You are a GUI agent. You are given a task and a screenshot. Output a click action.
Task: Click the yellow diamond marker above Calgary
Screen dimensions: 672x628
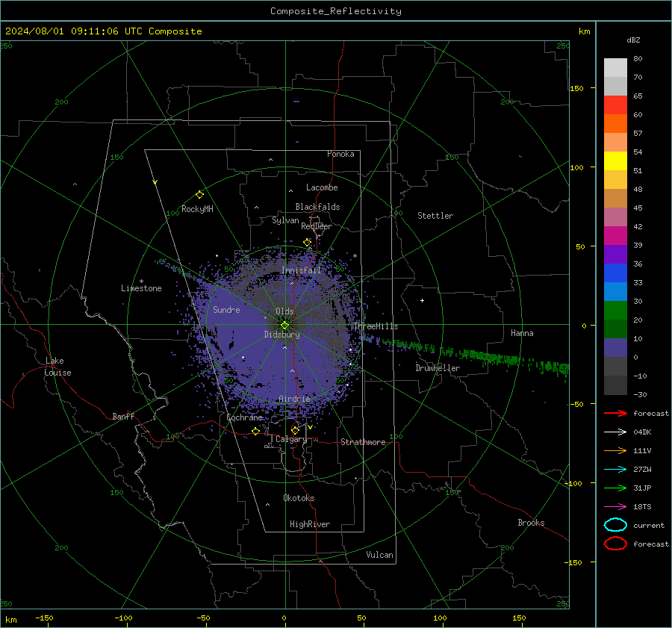(295, 430)
